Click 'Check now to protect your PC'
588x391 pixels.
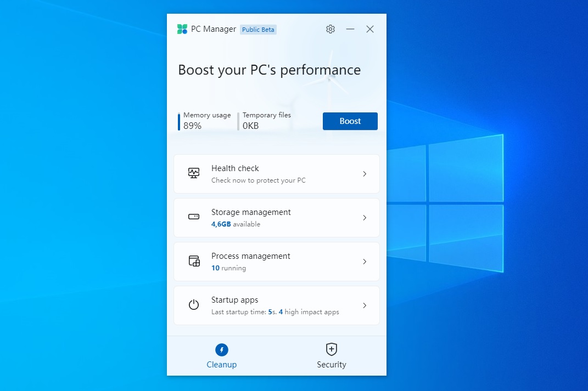click(259, 180)
